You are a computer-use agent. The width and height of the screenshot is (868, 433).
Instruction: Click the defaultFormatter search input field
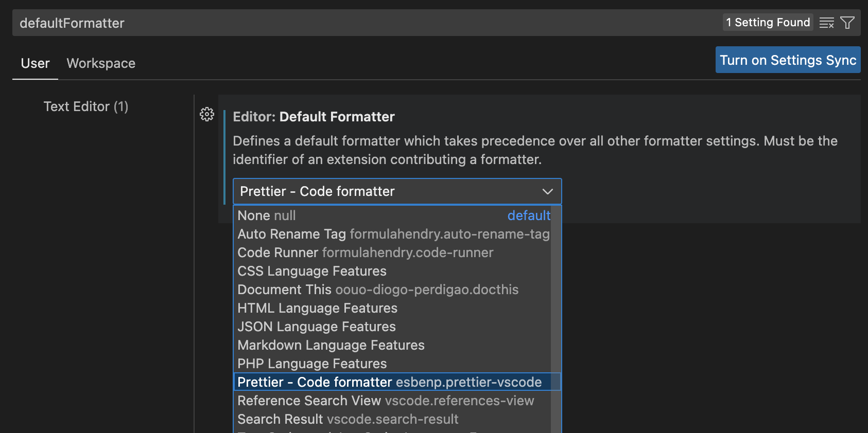coord(360,23)
